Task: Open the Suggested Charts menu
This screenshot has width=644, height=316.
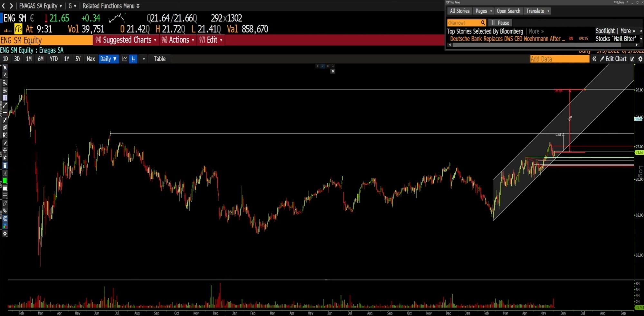Action: [x=126, y=40]
